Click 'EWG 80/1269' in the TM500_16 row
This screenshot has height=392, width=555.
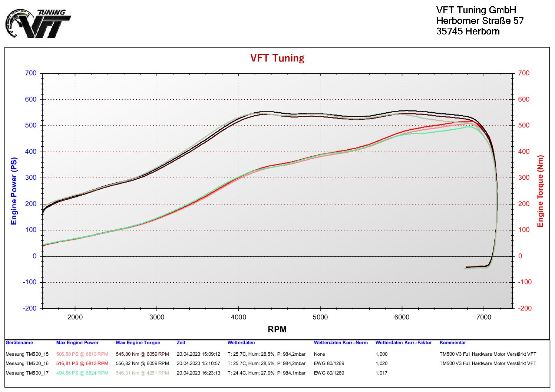click(x=329, y=363)
